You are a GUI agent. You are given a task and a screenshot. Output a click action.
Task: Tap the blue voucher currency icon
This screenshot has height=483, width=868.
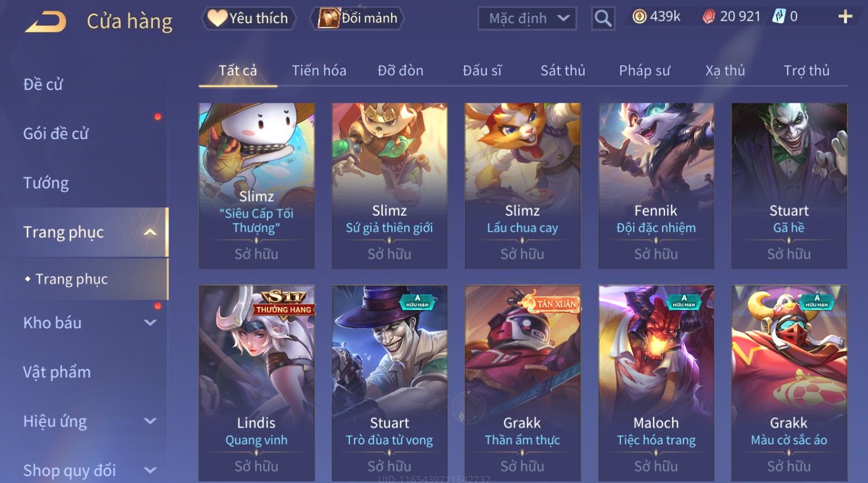pos(779,17)
